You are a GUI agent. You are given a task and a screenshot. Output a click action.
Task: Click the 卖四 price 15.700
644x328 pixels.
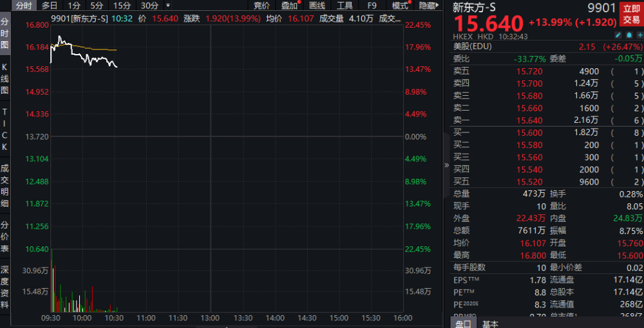point(529,84)
